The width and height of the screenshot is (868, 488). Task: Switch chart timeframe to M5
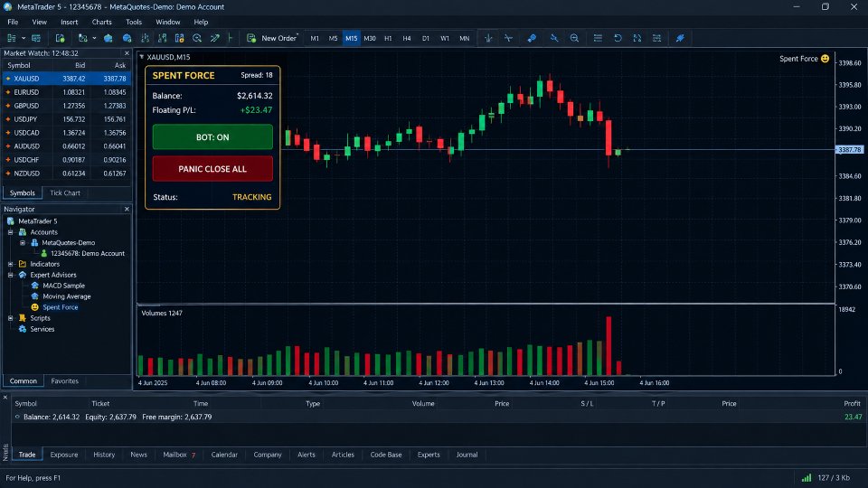[333, 38]
